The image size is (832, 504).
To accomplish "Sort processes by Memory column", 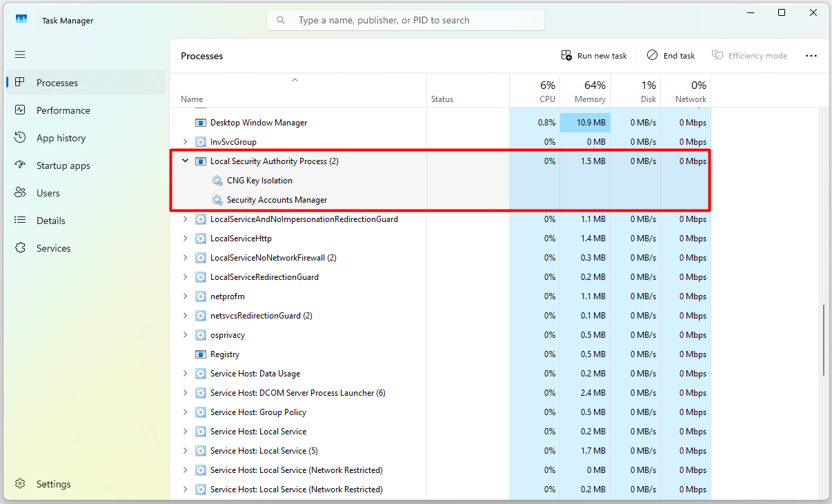I will (x=585, y=90).
